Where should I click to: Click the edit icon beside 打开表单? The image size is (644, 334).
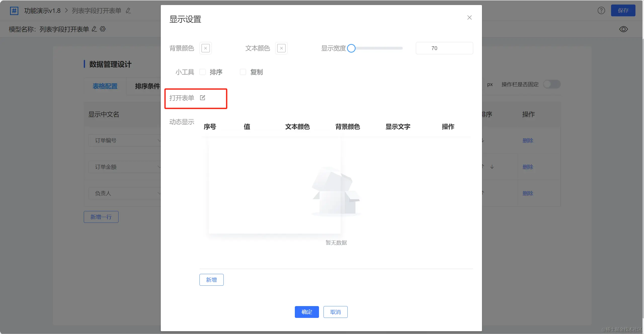(203, 98)
